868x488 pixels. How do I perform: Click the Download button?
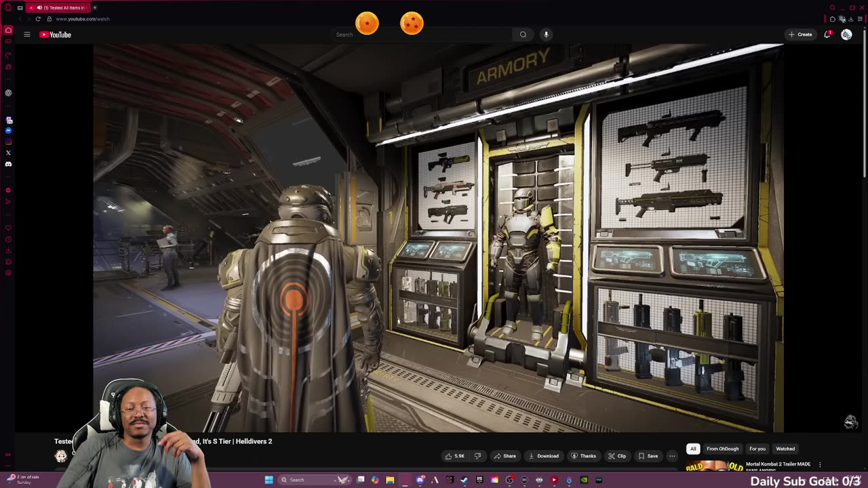[x=544, y=456]
